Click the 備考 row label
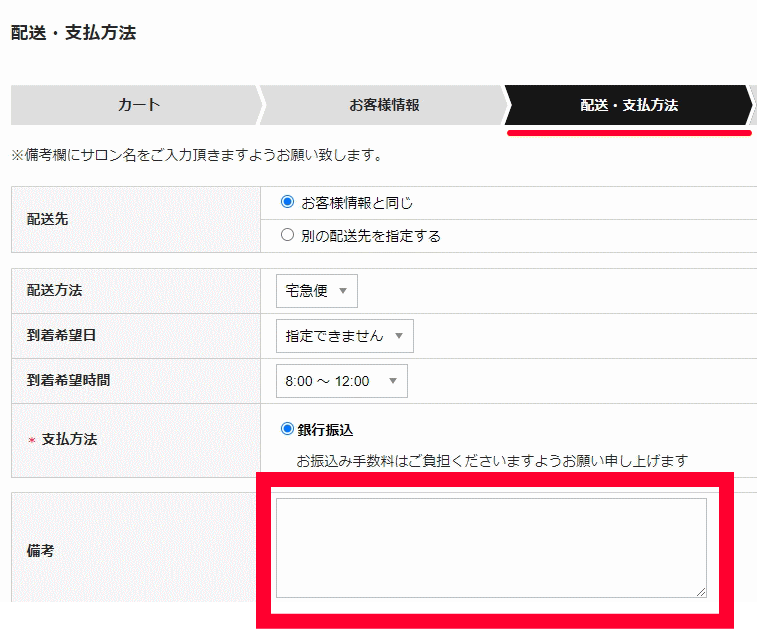Viewport: 757px width, 629px height. (x=40, y=550)
